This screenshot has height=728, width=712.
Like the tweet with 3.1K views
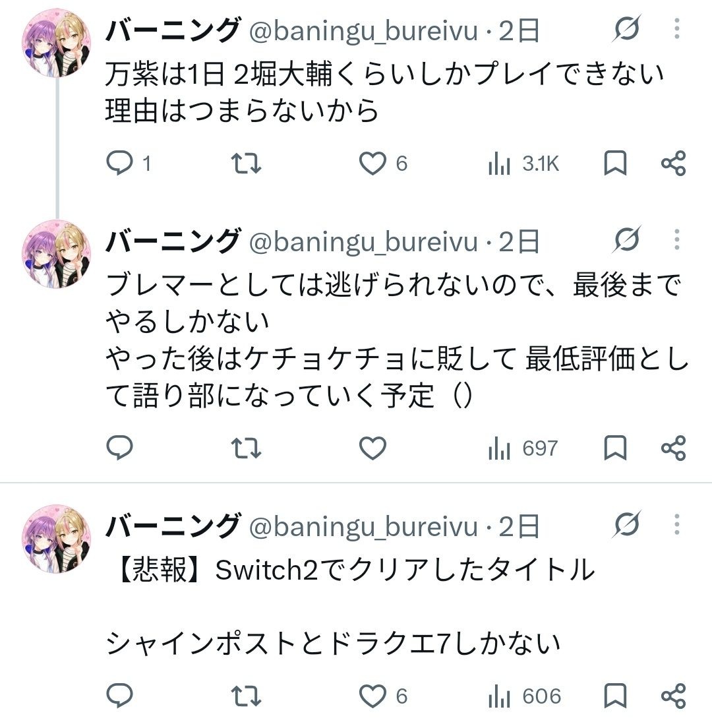tap(383, 164)
